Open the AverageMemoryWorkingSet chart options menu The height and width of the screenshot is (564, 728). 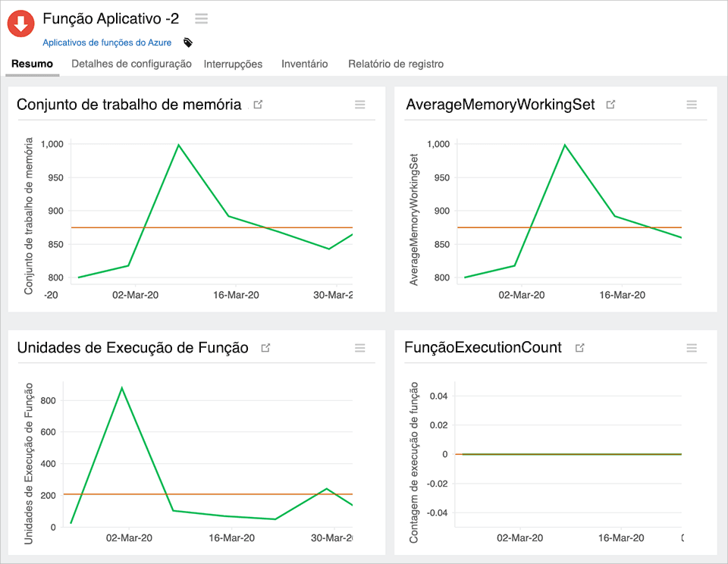pyautogui.click(x=691, y=105)
